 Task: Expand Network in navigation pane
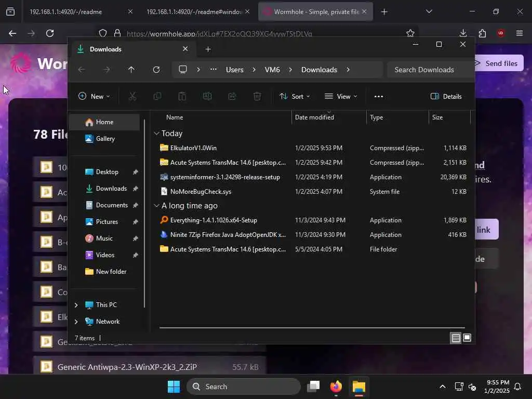76,322
